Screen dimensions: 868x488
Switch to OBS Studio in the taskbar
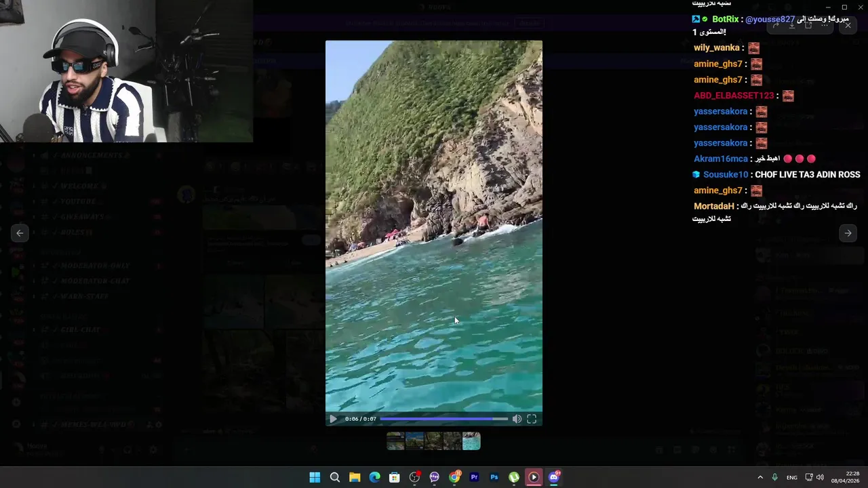(414, 477)
